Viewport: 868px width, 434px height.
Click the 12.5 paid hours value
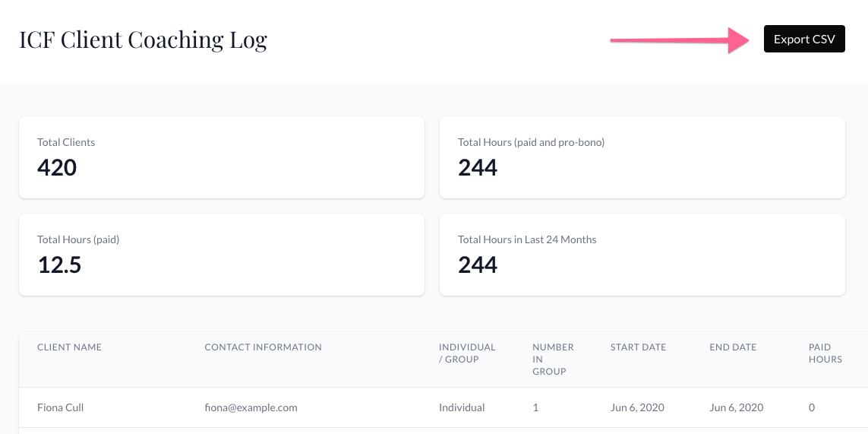coord(59,265)
